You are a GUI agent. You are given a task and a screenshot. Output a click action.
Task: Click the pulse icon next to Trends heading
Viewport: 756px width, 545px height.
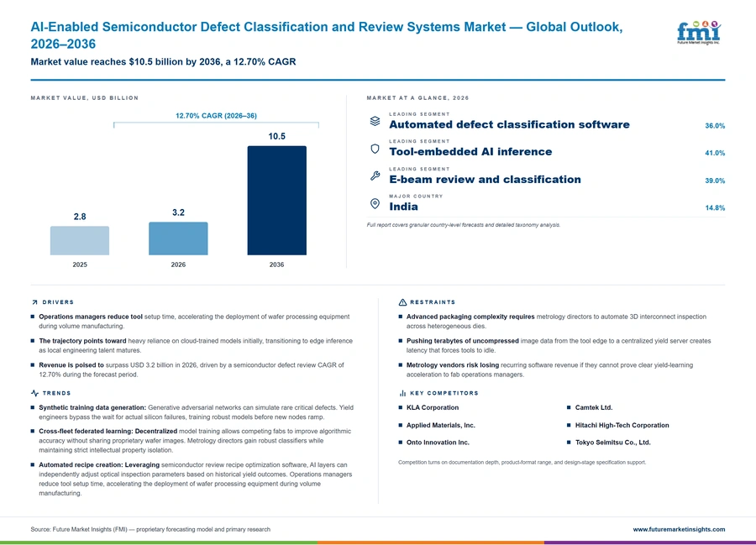34,393
